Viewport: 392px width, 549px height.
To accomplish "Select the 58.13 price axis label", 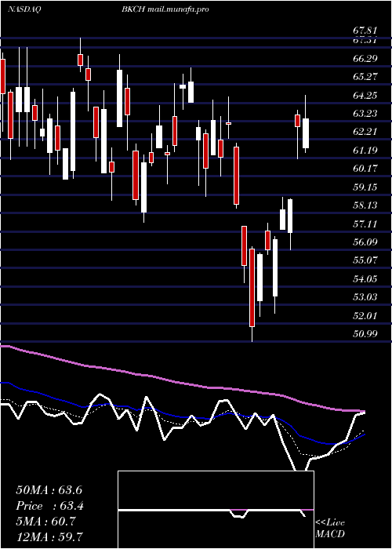I will point(365,205).
